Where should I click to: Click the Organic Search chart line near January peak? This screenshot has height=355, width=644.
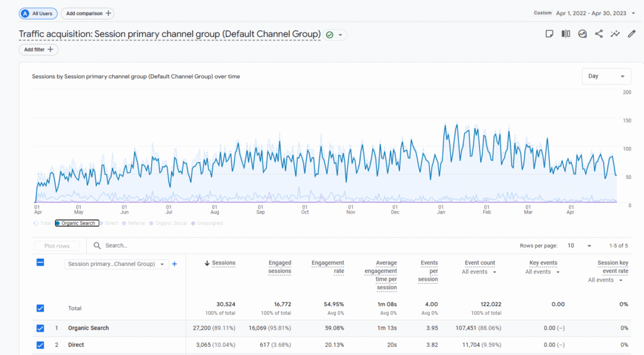[445, 125]
